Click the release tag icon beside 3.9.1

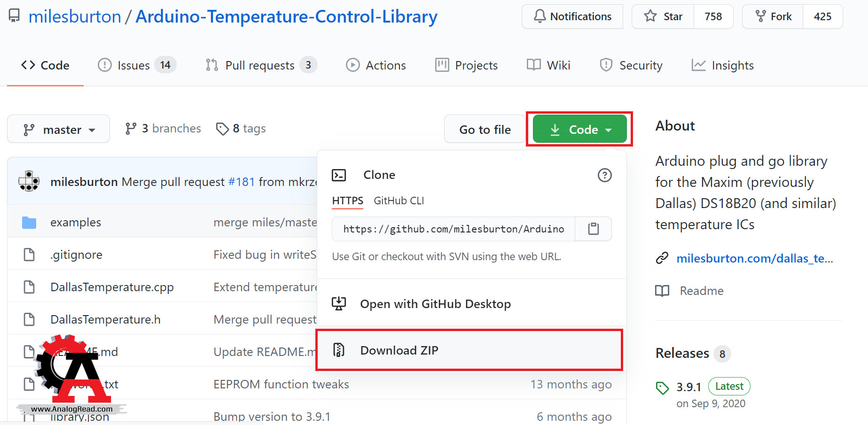(x=662, y=388)
